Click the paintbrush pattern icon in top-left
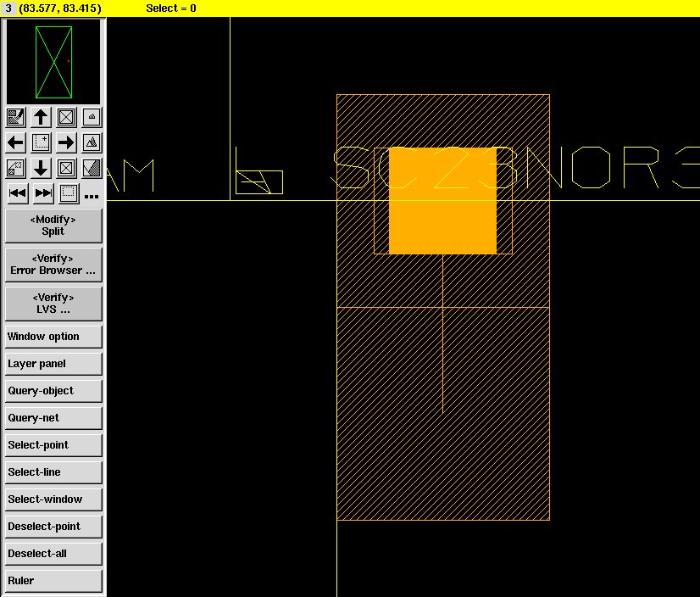Viewport: 700px width, 597px height. 16,117
